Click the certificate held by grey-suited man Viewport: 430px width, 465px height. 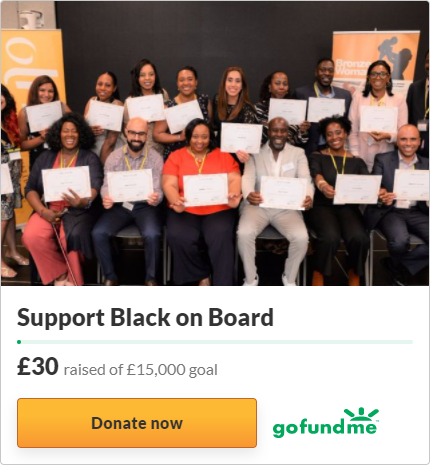point(283,193)
